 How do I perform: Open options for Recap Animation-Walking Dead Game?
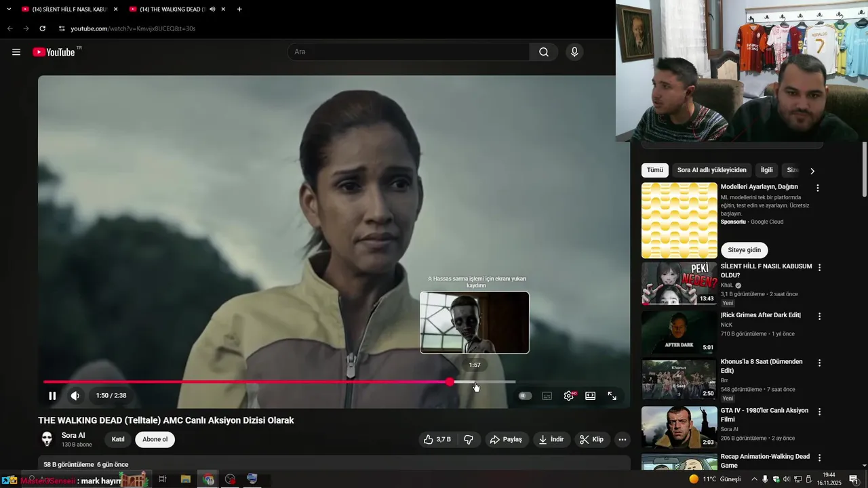(819, 457)
